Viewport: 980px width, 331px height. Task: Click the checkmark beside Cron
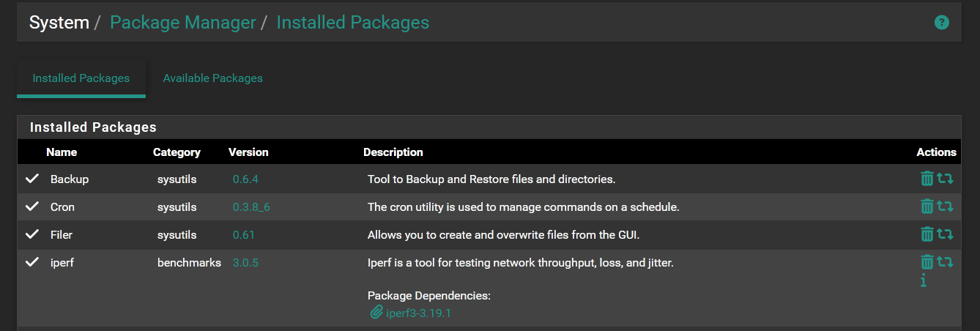[x=32, y=207]
